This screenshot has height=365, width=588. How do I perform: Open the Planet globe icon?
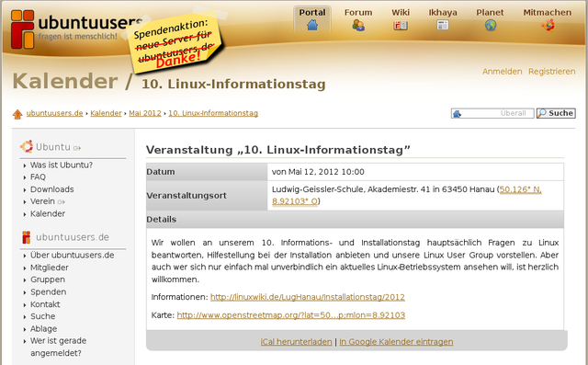coord(490,25)
